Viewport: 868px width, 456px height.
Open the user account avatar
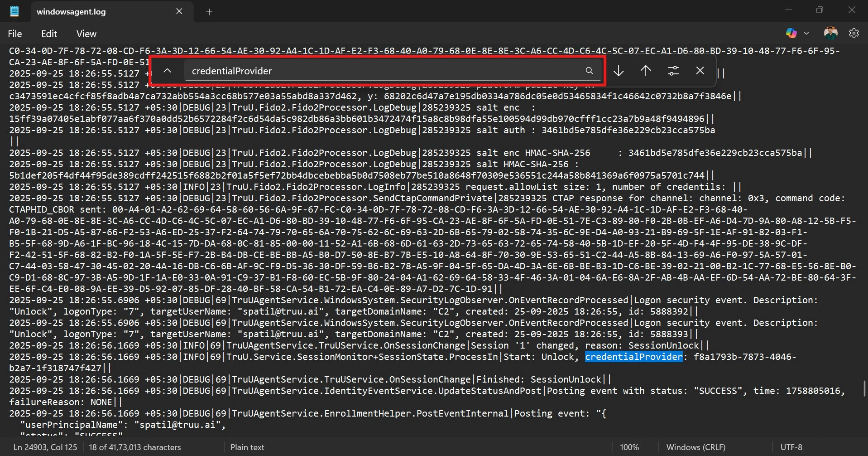[x=830, y=33]
